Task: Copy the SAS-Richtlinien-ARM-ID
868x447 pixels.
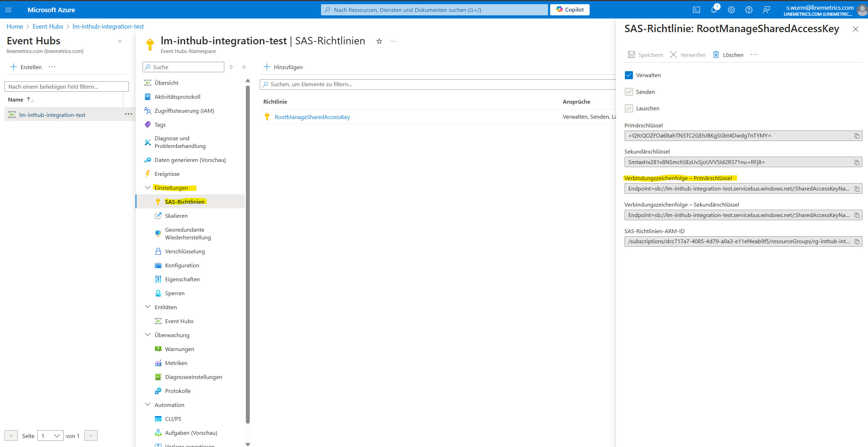Action: point(857,241)
